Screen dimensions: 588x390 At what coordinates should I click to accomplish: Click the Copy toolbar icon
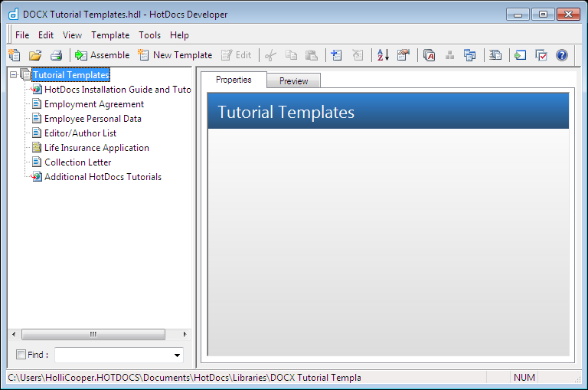[291, 55]
